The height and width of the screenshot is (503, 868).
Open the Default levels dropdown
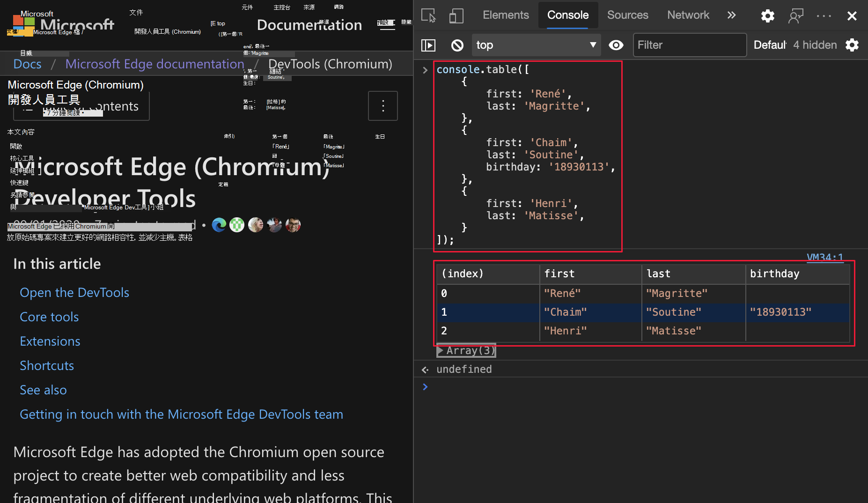[770, 45]
